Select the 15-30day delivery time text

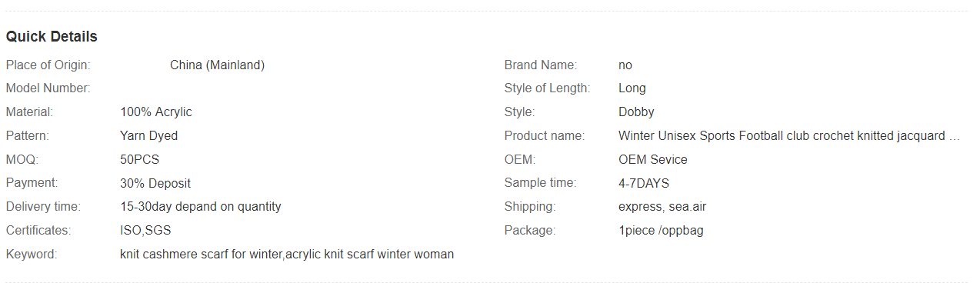pyautogui.click(x=201, y=207)
